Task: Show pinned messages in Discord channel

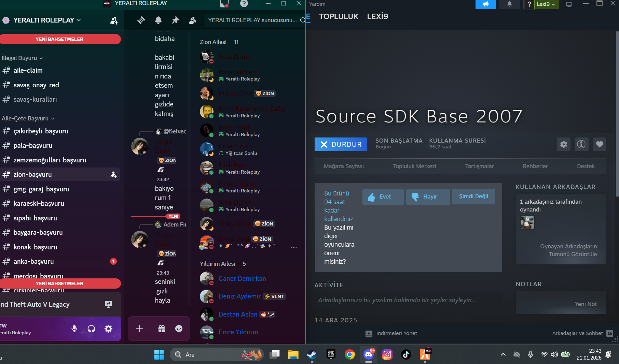Action: (176, 20)
